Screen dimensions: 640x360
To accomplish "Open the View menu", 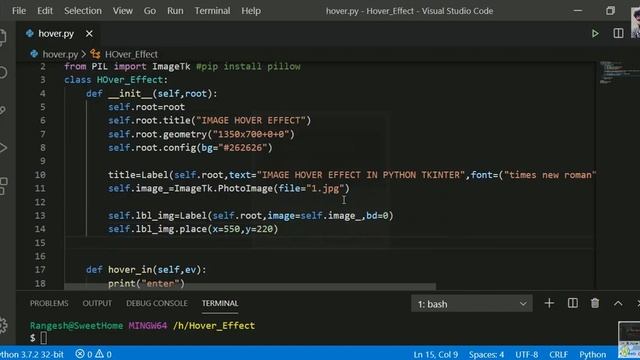I will 122,11.
